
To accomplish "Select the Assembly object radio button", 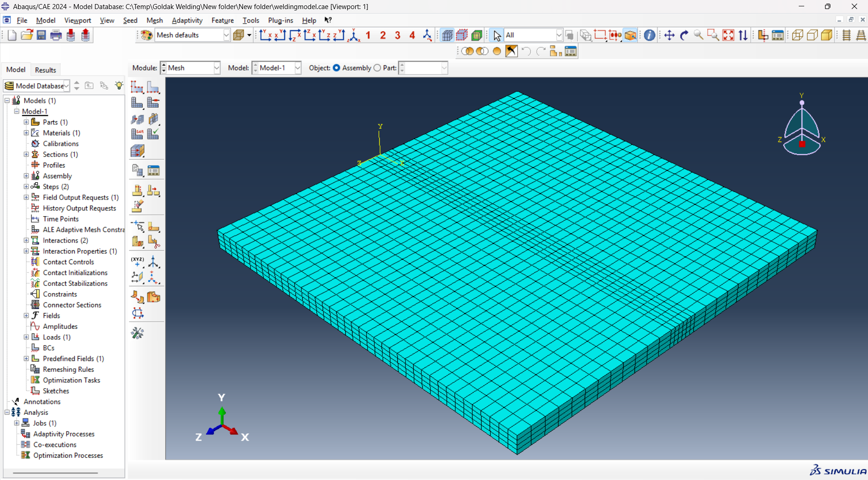I will coord(336,68).
